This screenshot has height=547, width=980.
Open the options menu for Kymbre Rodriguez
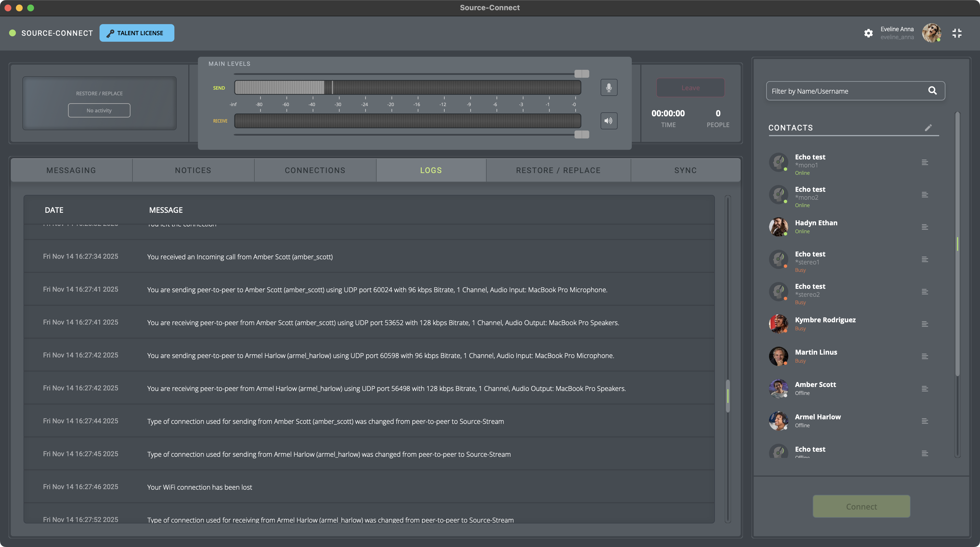coord(925,324)
